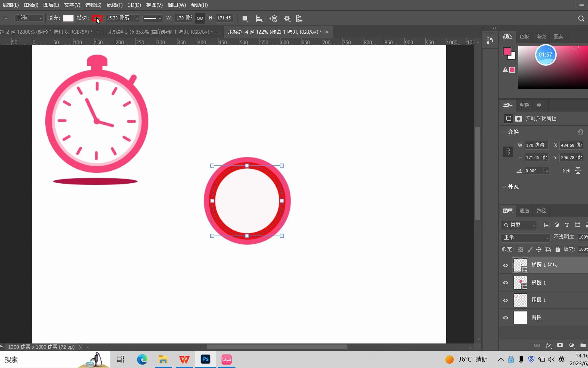Screen dimensions: 588x368
Task: Open Photoshop from the Windows taskbar
Action: click(206, 359)
